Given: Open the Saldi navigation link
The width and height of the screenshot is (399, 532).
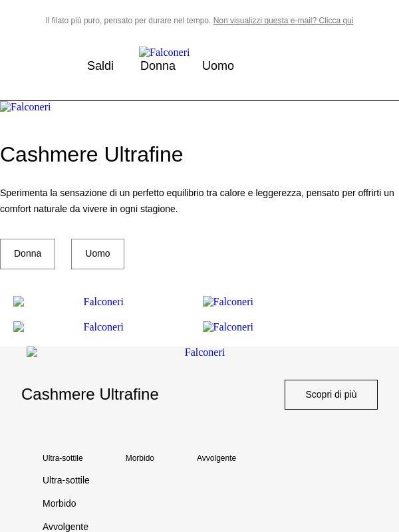Looking at the screenshot, I should click(x=100, y=66).
